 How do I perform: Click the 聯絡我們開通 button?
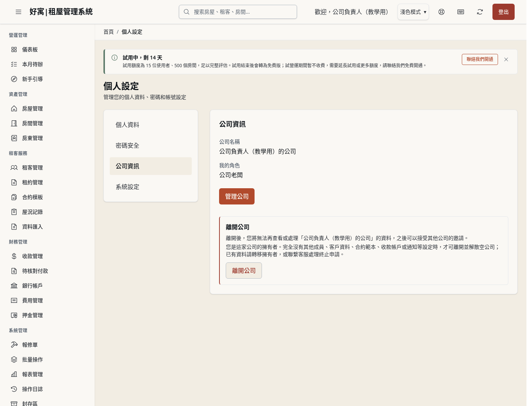point(480,59)
